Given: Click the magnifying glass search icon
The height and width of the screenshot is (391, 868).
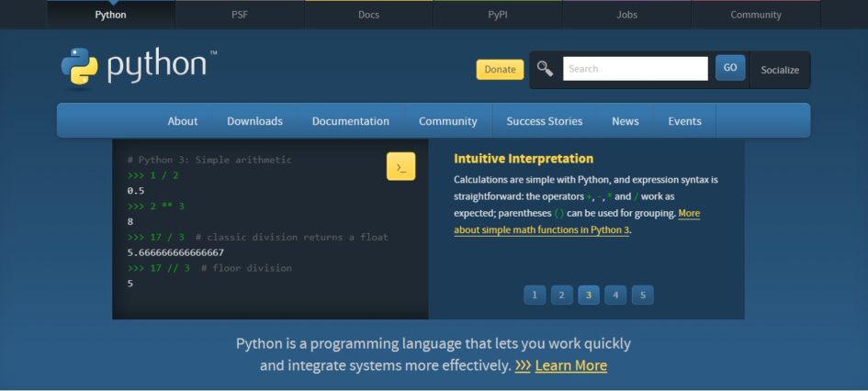Looking at the screenshot, I should click(x=546, y=69).
